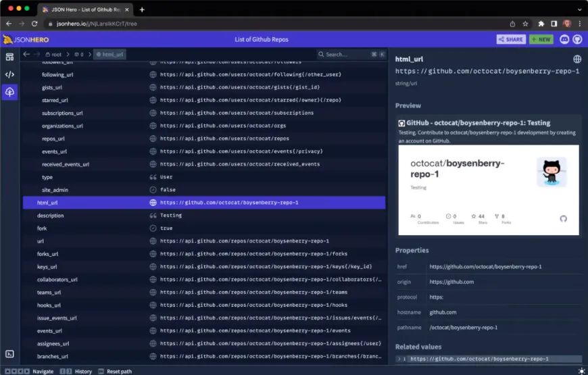588x375 pixels.
Task: Click the Share button
Action: (x=511, y=39)
